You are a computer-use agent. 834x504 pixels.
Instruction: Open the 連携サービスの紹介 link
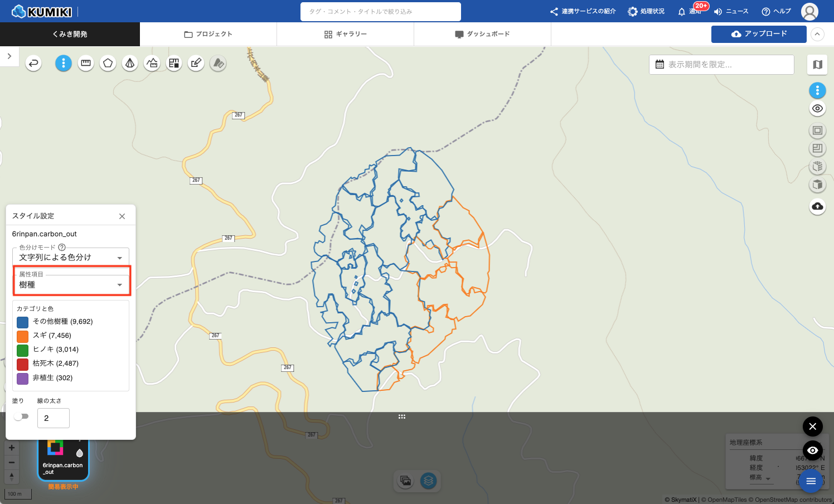pyautogui.click(x=583, y=12)
